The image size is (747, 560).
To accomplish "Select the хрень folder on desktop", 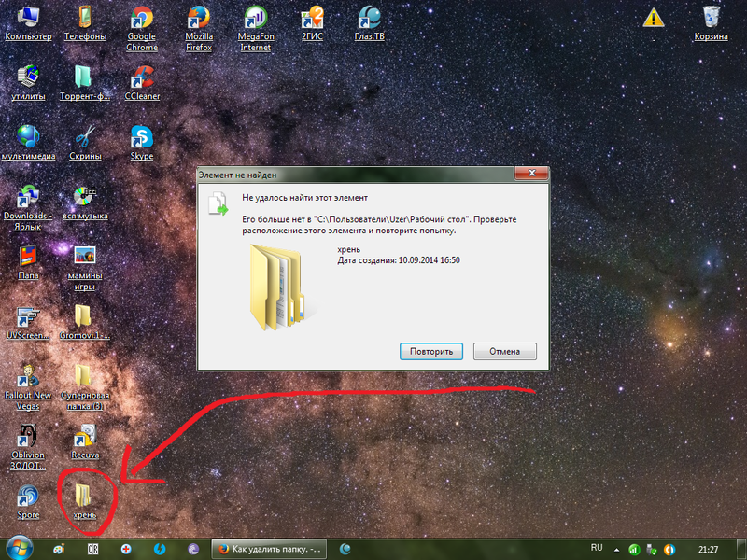I will tap(85, 497).
